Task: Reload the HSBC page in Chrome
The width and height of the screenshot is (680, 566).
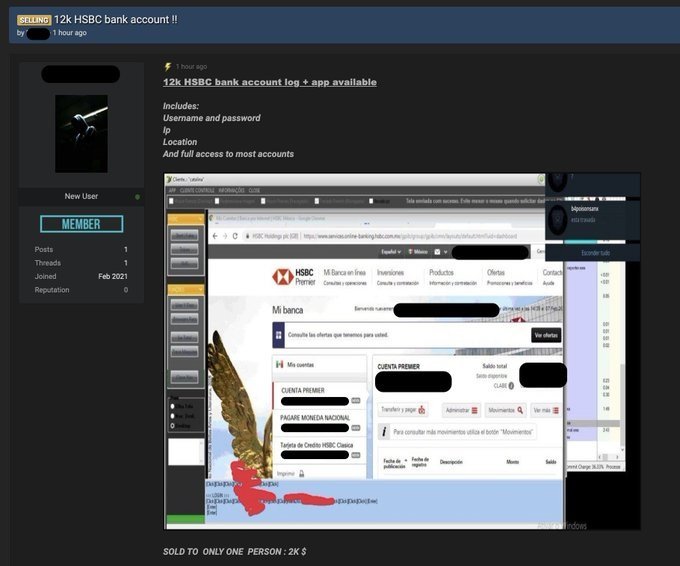Action: pyautogui.click(x=235, y=236)
